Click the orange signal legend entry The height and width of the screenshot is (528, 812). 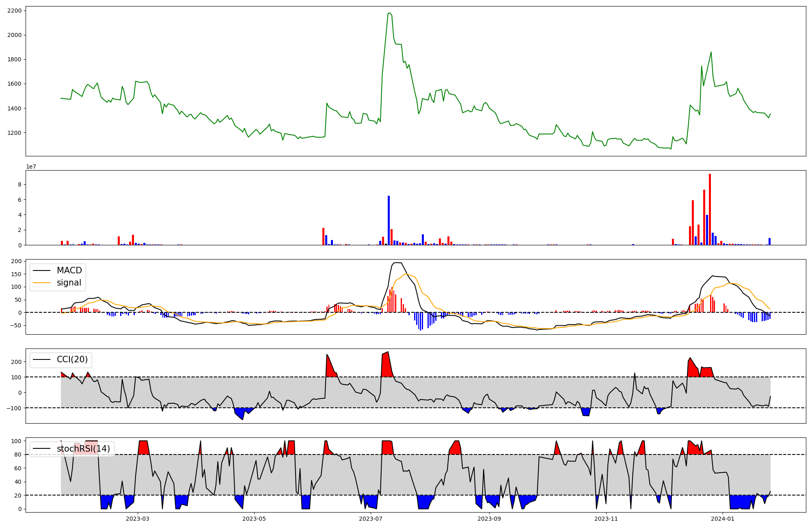pos(69,283)
